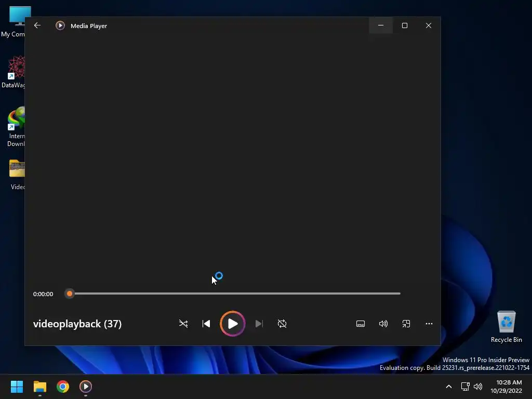Click the orange seek bar thumb

(70, 294)
